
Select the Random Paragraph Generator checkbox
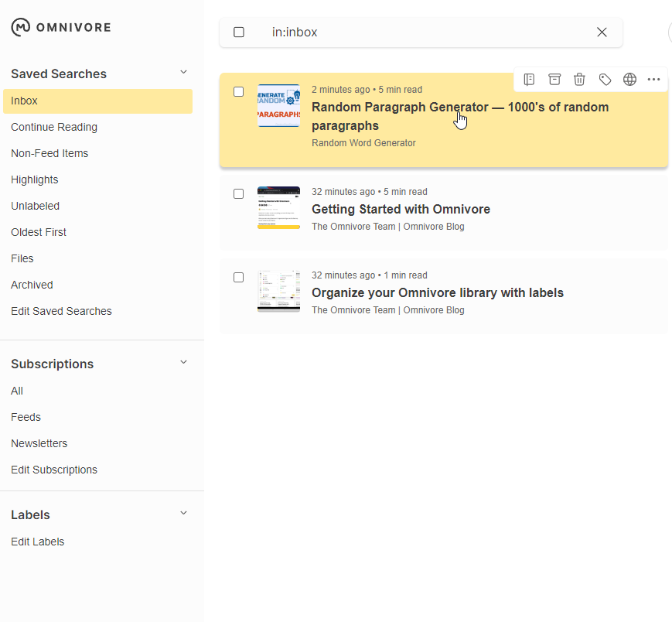point(239,91)
